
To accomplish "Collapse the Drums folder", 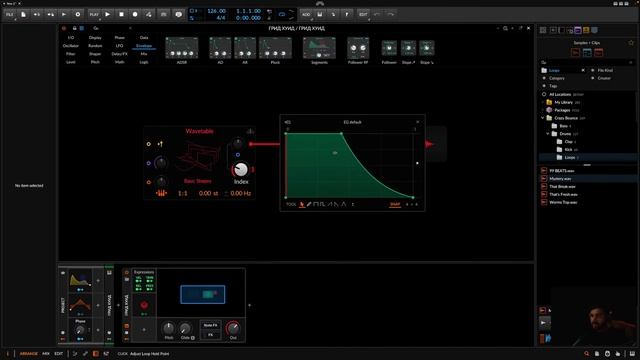I will [x=548, y=134].
